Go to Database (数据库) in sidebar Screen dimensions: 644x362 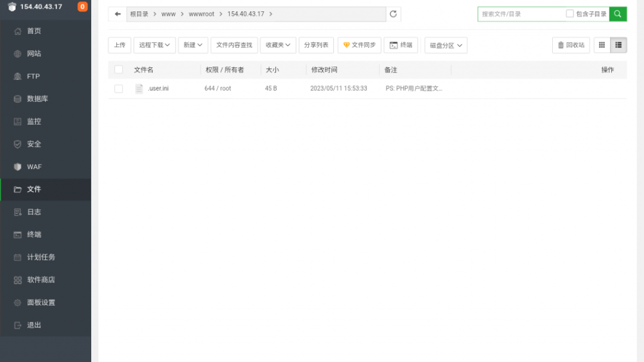pyautogui.click(x=37, y=99)
